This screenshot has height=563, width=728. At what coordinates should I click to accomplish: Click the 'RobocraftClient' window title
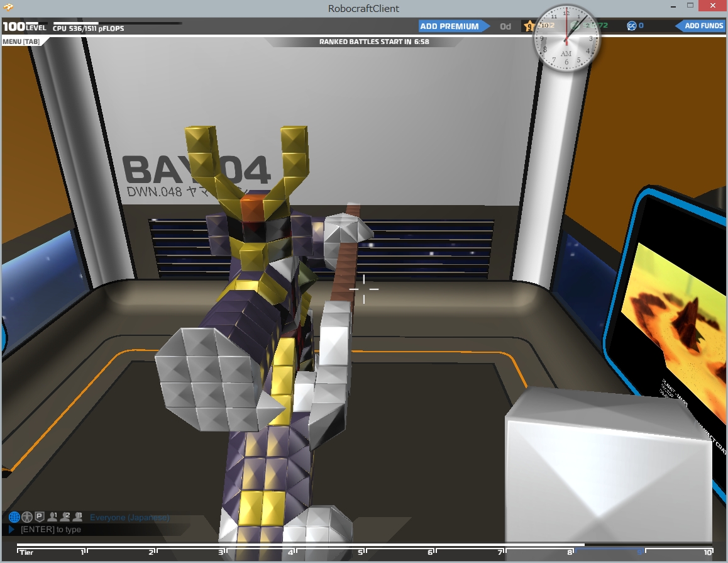tap(363, 8)
